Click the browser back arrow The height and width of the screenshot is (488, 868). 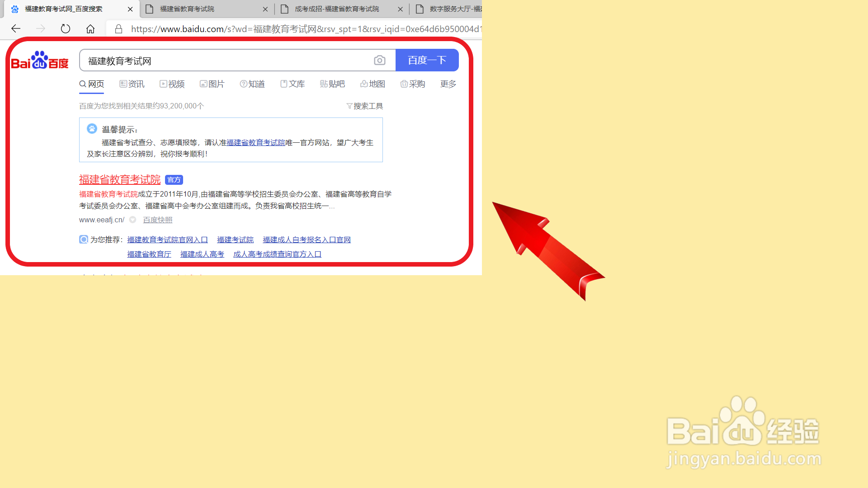16,29
